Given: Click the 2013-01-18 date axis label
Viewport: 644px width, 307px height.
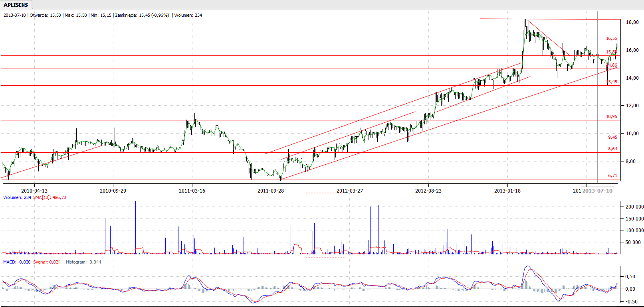Looking at the screenshot, I should click(x=507, y=191).
